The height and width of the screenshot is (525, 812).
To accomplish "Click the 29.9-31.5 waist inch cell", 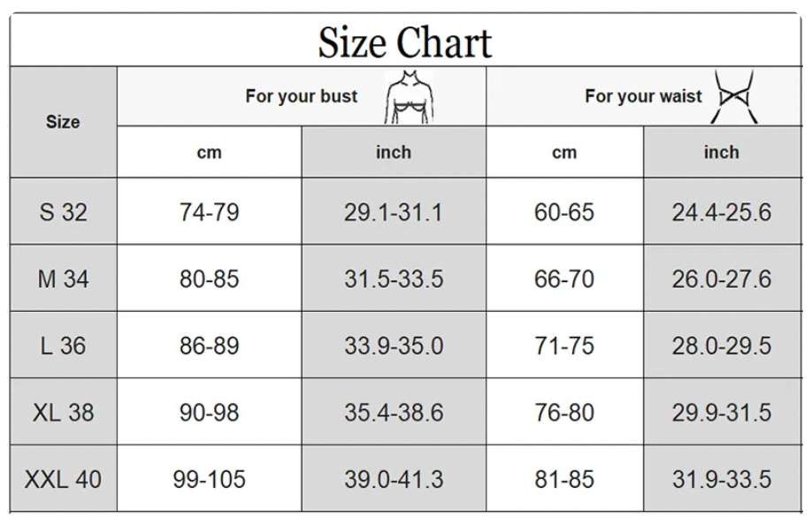I will (722, 412).
